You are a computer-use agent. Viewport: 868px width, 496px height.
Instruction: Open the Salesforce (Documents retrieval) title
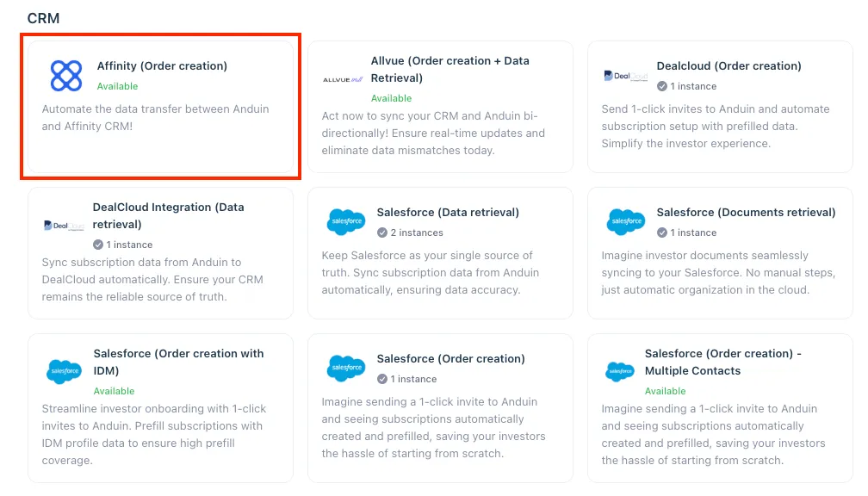click(x=747, y=213)
